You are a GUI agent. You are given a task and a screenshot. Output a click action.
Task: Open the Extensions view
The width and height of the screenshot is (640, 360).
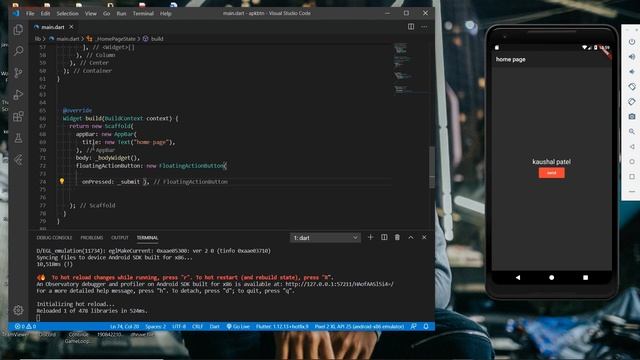pyautogui.click(x=18, y=117)
